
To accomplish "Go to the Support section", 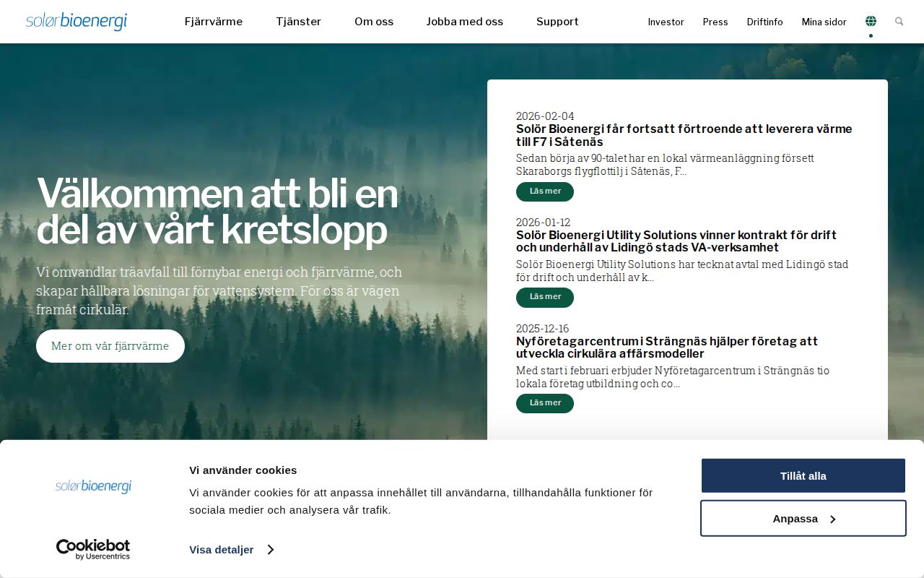I will click(x=557, y=22).
